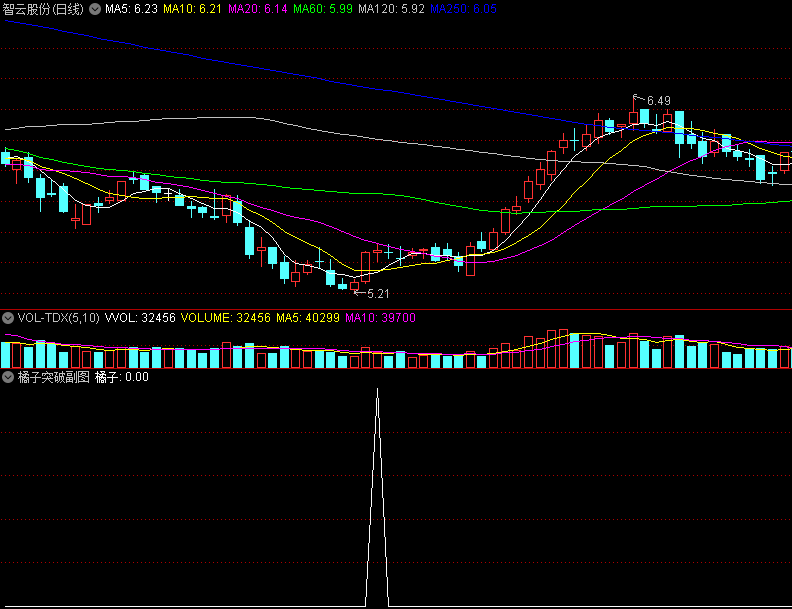Click the white spike peak in 橘子 subchart
The image size is (792, 609).
point(377,389)
